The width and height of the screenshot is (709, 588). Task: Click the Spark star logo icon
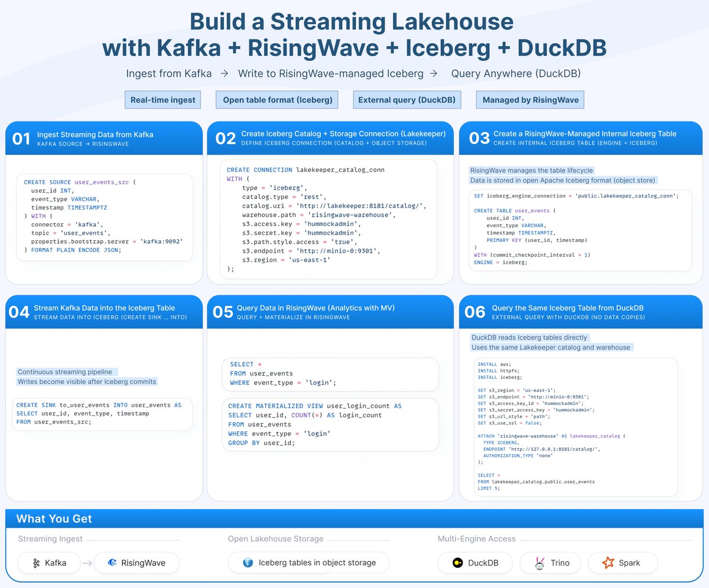(x=608, y=563)
